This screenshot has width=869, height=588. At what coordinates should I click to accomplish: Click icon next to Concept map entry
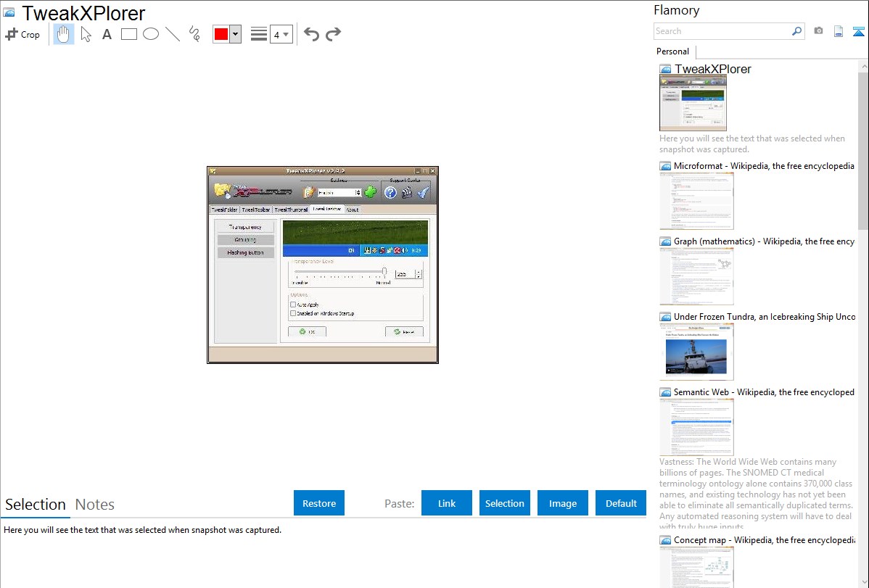click(665, 540)
